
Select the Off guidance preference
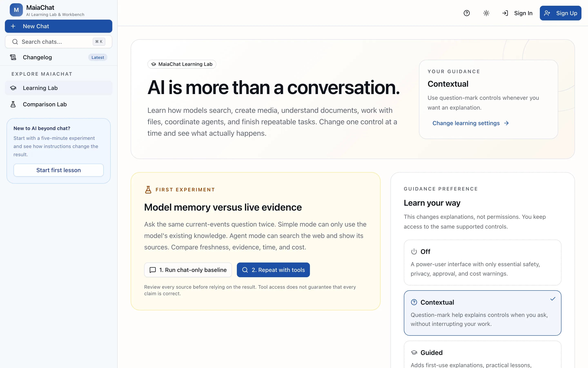482,262
